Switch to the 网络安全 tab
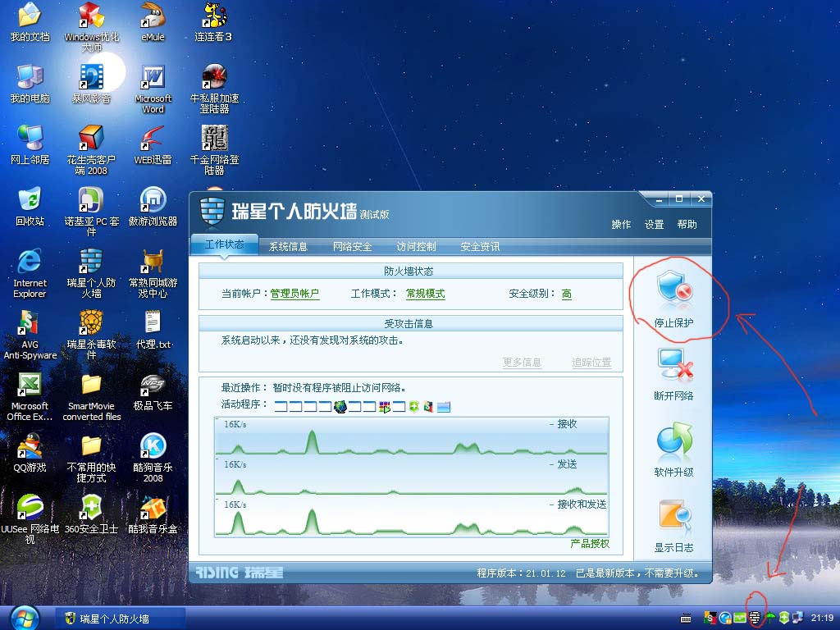 [353, 246]
